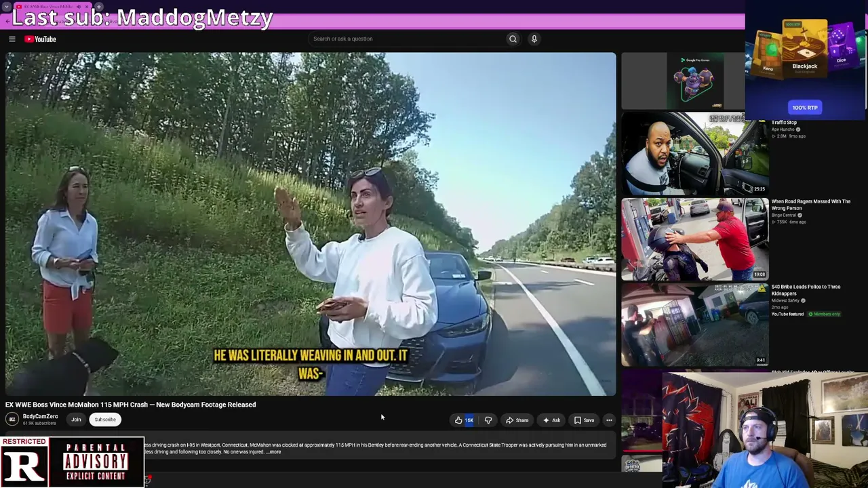
Task: Dislike the video with thumbs down
Action: pyautogui.click(x=488, y=420)
